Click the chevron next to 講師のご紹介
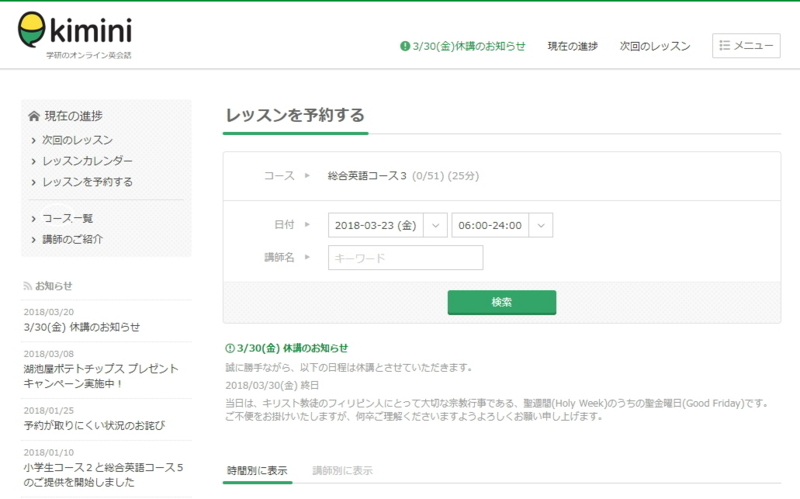 [34, 240]
